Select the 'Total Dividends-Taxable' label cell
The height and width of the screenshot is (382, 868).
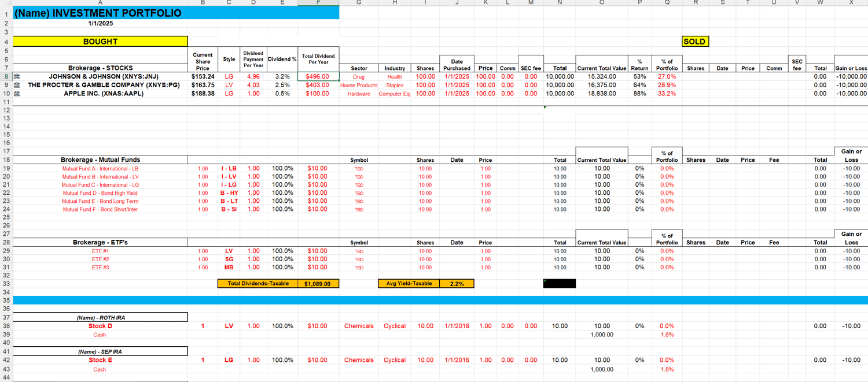point(258,284)
